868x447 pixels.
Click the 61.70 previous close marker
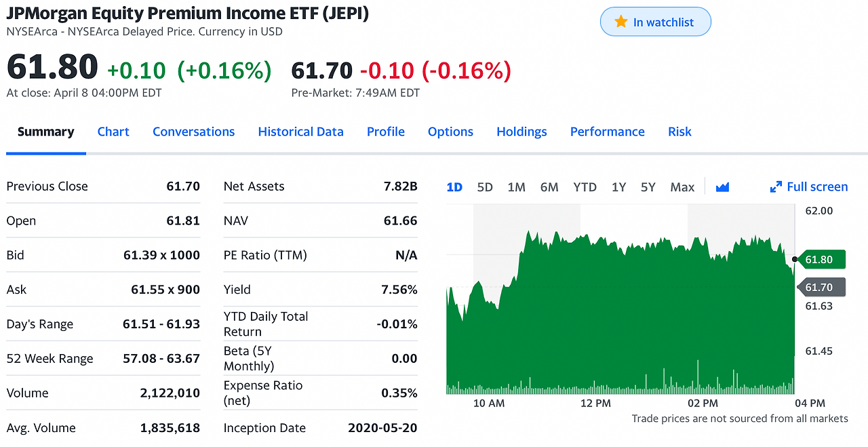(822, 286)
